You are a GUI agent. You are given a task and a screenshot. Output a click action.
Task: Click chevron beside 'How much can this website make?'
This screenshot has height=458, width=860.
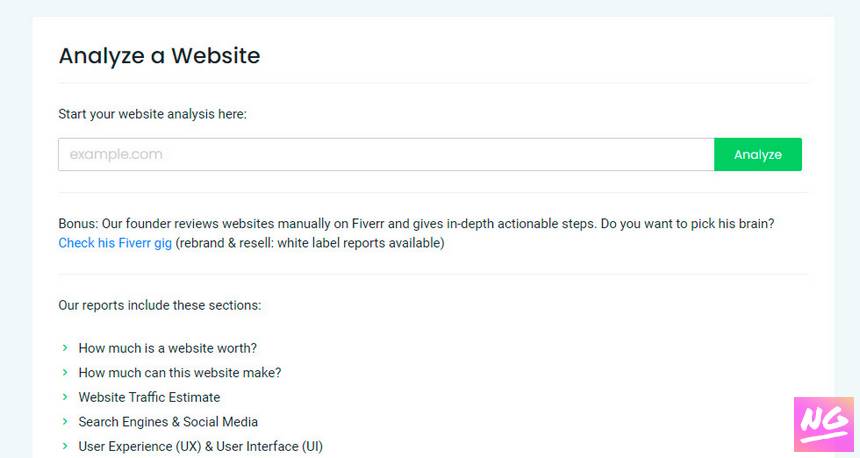(x=65, y=372)
